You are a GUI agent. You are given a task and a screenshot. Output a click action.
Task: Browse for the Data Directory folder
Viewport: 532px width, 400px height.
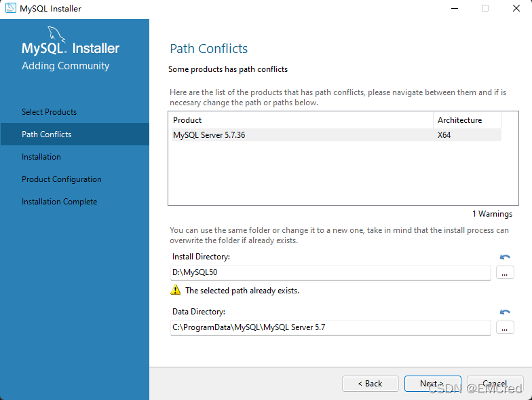[x=505, y=327]
